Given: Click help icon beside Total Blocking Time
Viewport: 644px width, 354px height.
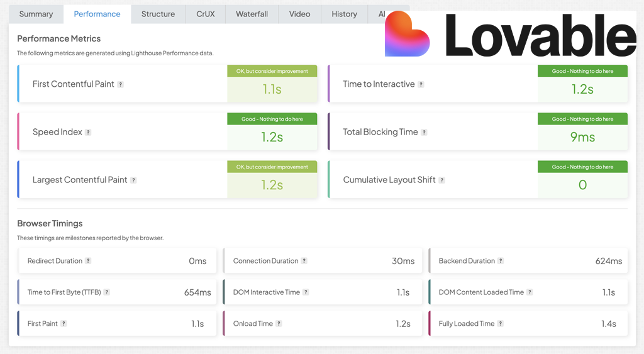Looking at the screenshot, I should [x=425, y=132].
